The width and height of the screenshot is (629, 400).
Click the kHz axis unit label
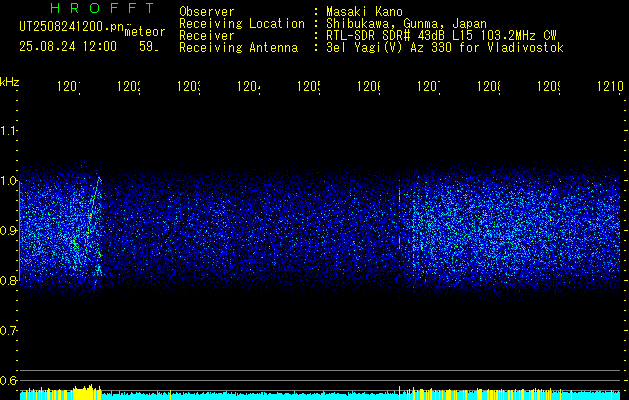click(x=10, y=82)
